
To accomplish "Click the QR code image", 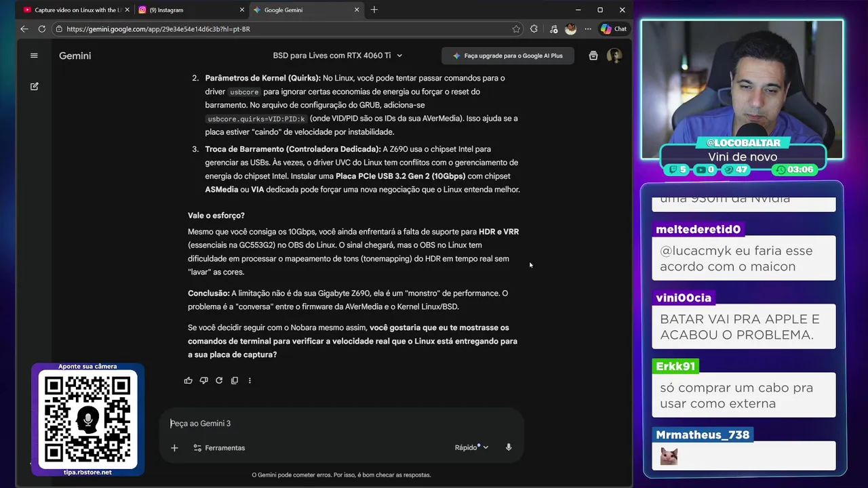I will [87, 420].
